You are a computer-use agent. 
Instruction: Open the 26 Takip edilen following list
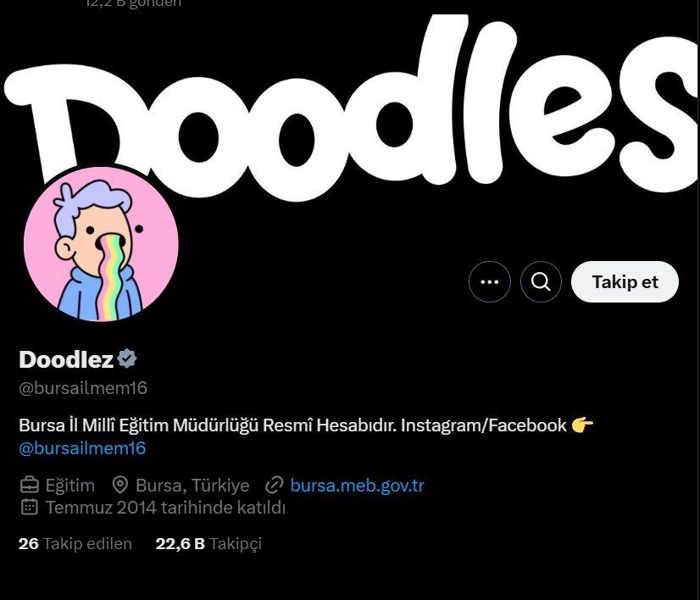pos(75,543)
